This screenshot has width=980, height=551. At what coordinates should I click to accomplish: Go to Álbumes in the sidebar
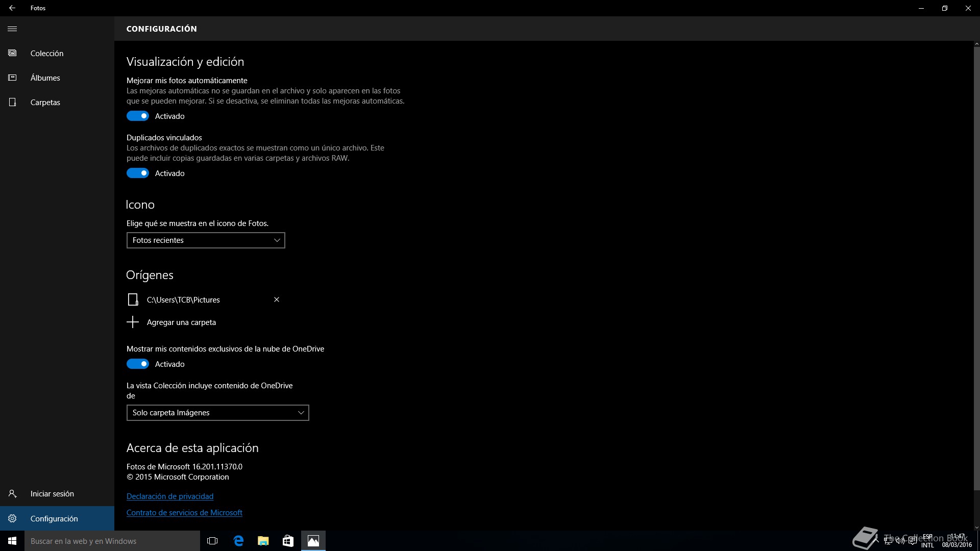[x=45, y=78]
